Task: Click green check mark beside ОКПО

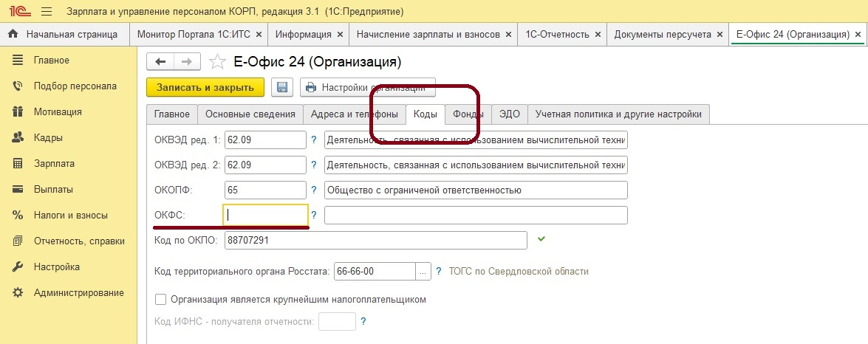Action: [x=541, y=239]
